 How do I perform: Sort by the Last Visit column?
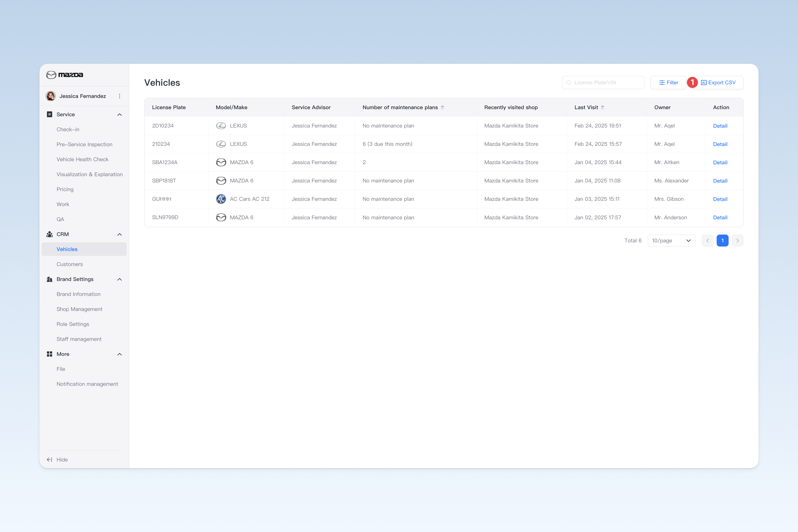pyautogui.click(x=602, y=107)
